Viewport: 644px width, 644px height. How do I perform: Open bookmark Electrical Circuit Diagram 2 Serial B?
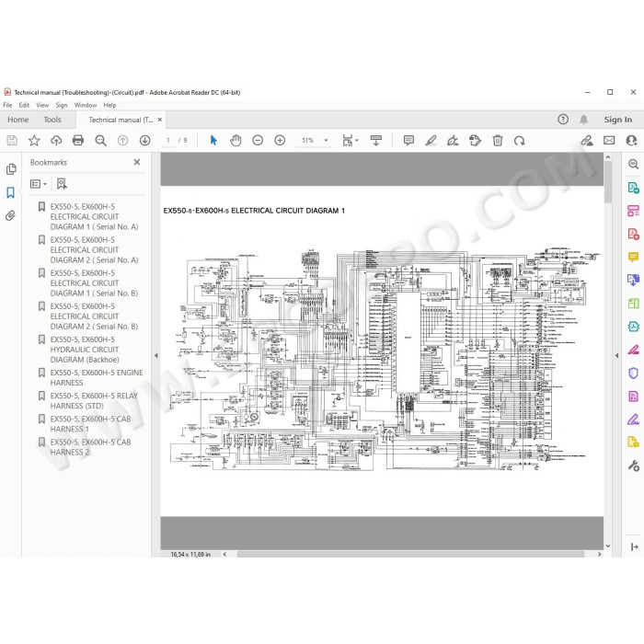94,316
